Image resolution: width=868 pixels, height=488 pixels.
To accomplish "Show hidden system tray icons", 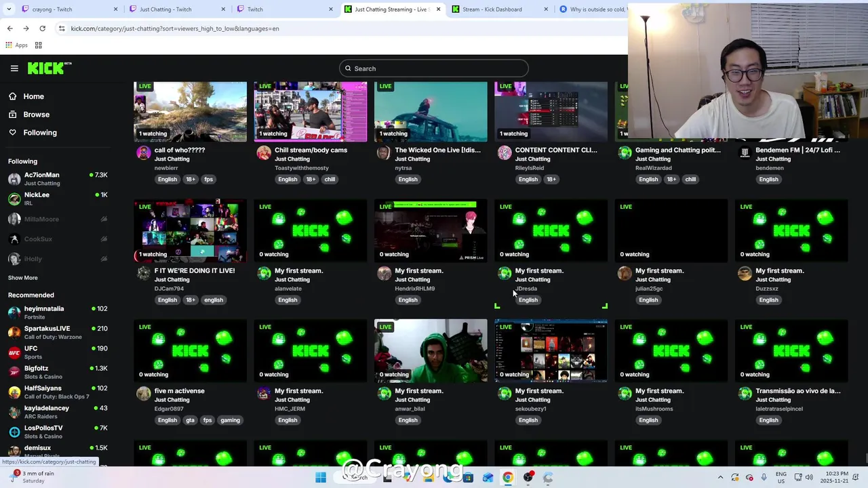I will click(720, 477).
